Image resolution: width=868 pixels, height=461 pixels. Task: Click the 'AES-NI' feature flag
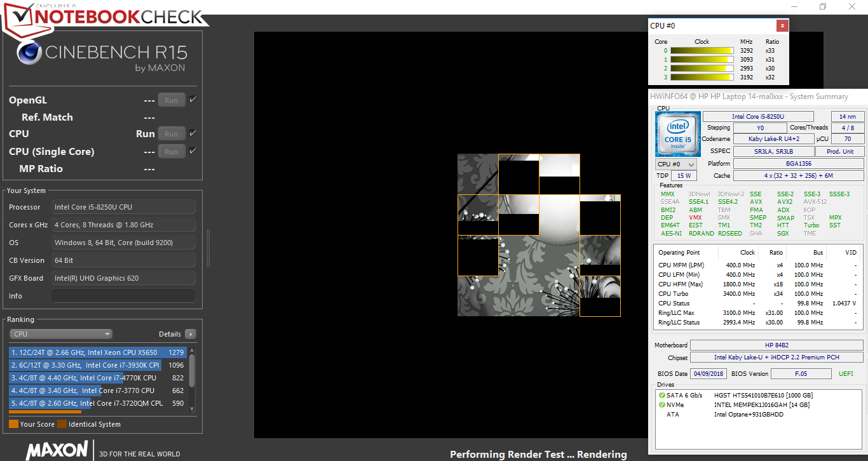click(x=670, y=233)
